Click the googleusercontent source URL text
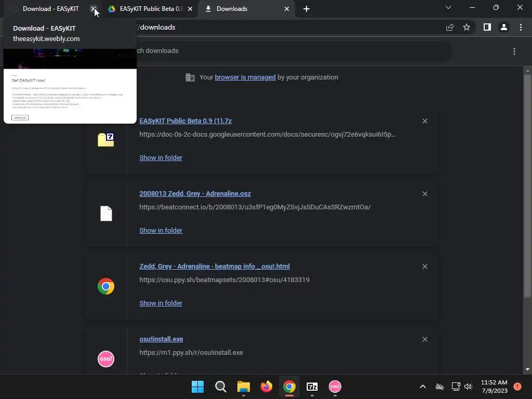 pyautogui.click(x=268, y=135)
